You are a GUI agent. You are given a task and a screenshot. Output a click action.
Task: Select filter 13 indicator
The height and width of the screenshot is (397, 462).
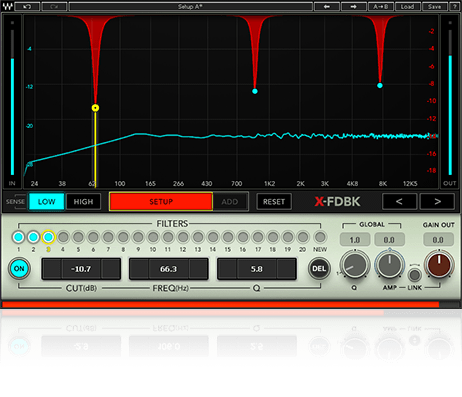pyautogui.click(x=198, y=237)
